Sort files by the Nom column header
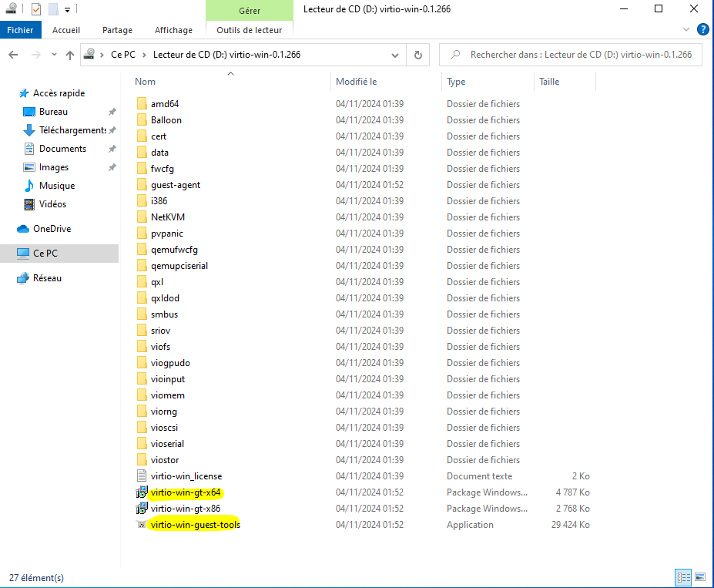Screen dimensions: 714x588 click(146, 82)
